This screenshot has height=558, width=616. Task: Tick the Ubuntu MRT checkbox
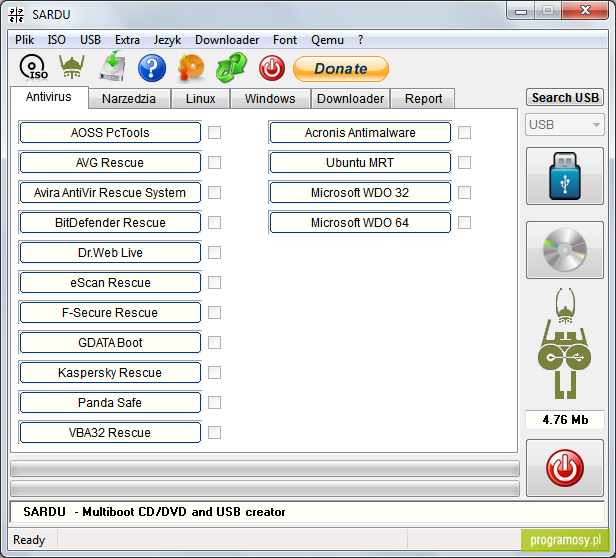464,162
